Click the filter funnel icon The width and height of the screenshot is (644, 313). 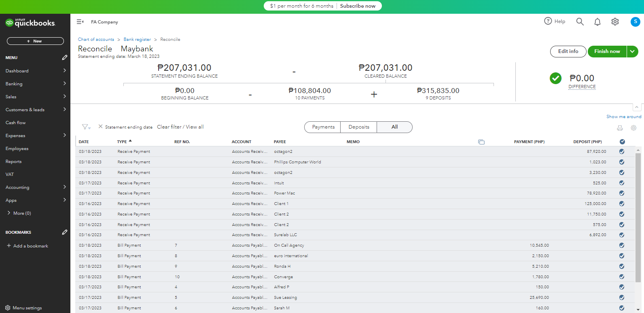[x=86, y=127]
